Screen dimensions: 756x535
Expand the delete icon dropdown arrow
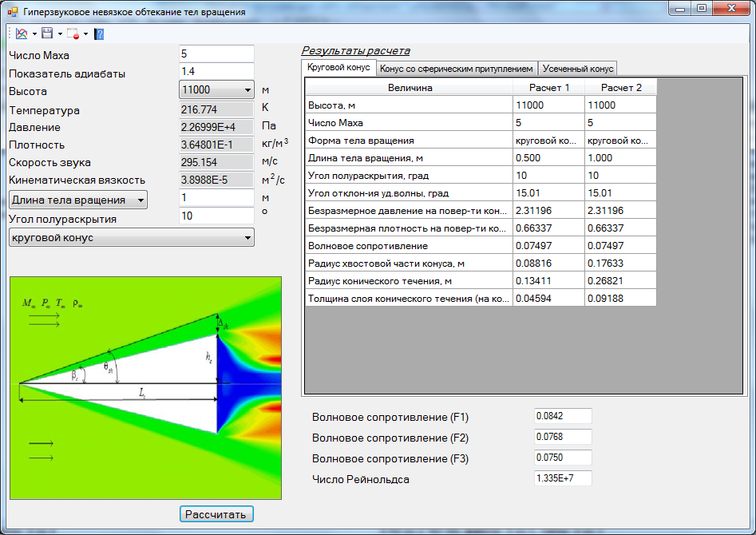(x=85, y=34)
